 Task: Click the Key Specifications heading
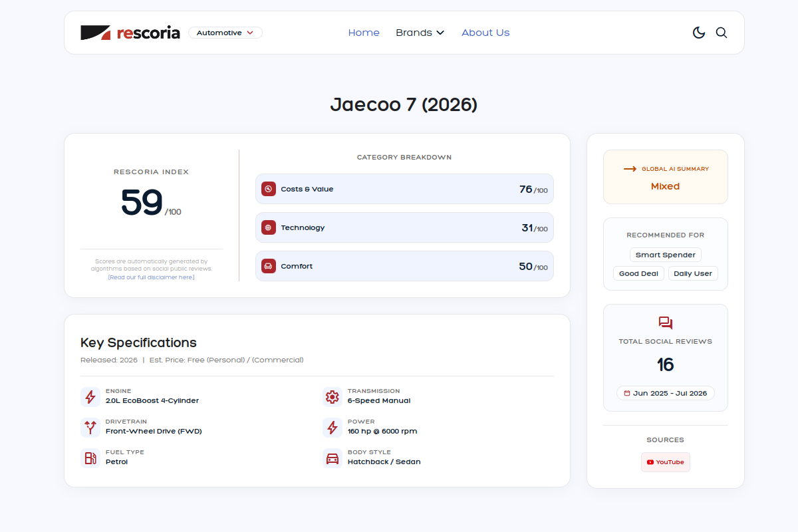(138, 343)
